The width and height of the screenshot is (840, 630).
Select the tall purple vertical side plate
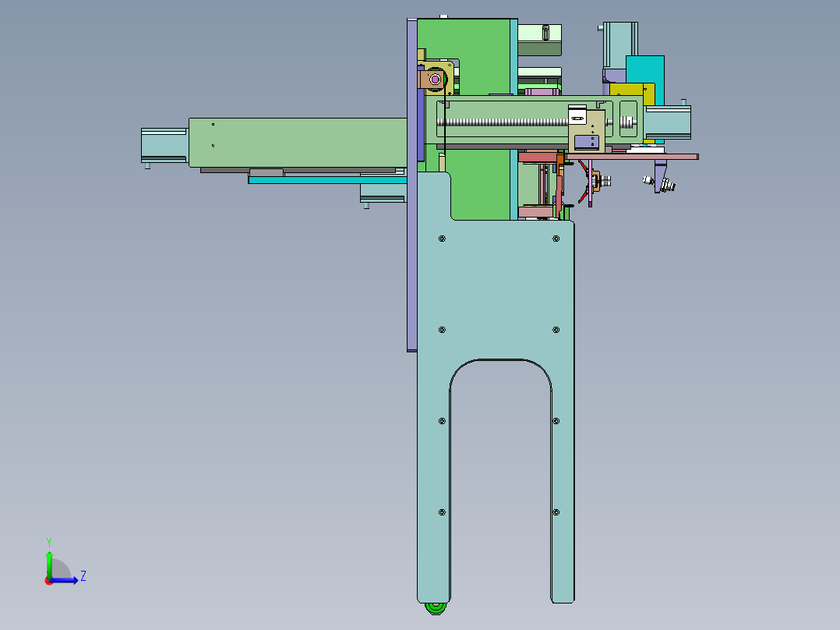click(411, 185)
